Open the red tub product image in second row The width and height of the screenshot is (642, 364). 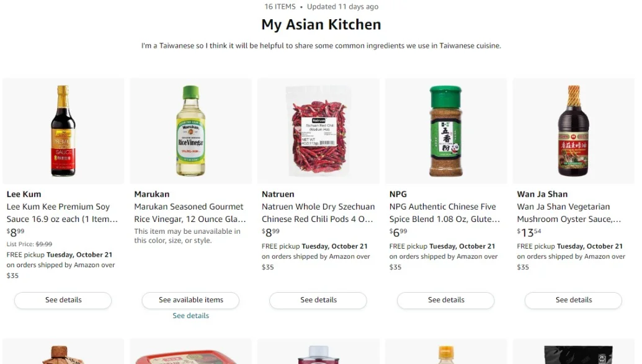[191, 352]
